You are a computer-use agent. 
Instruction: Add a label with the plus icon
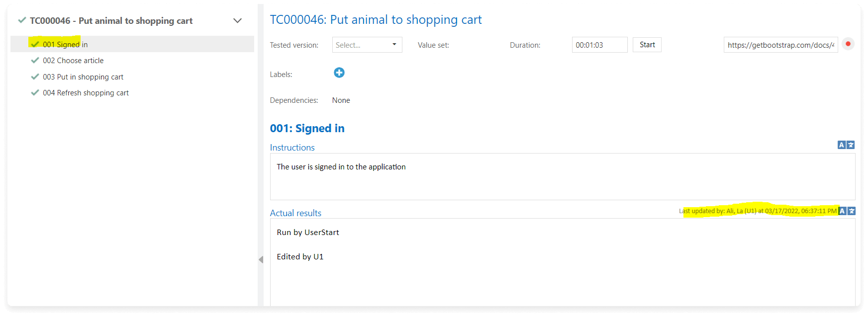coord(339,73)
